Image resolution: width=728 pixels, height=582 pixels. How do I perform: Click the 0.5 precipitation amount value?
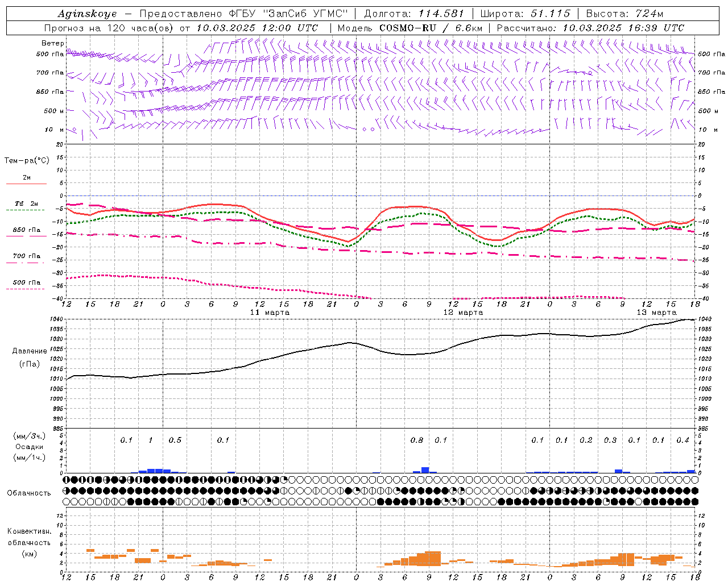click(x=175, y=440)
